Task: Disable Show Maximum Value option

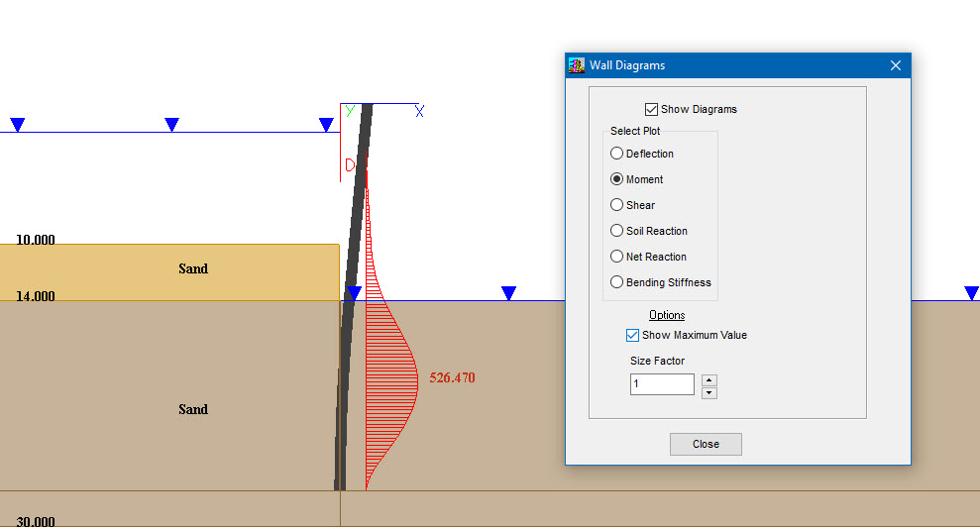Action: (x=633, y=335)
